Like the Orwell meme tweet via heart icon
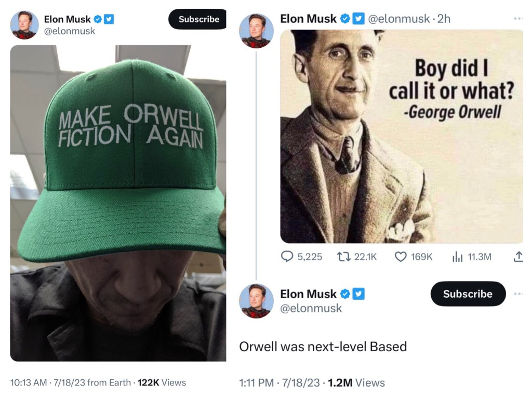The image size is (532, 399). (x=401, y=256)
